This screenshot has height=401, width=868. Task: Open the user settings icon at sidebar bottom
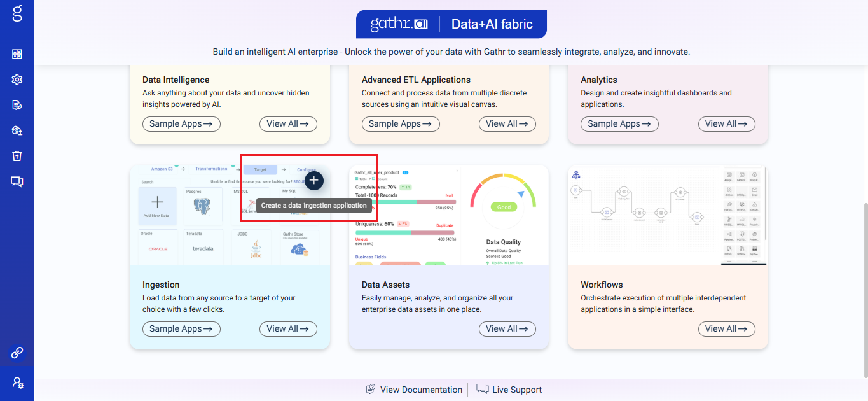(x=17, y=383)
